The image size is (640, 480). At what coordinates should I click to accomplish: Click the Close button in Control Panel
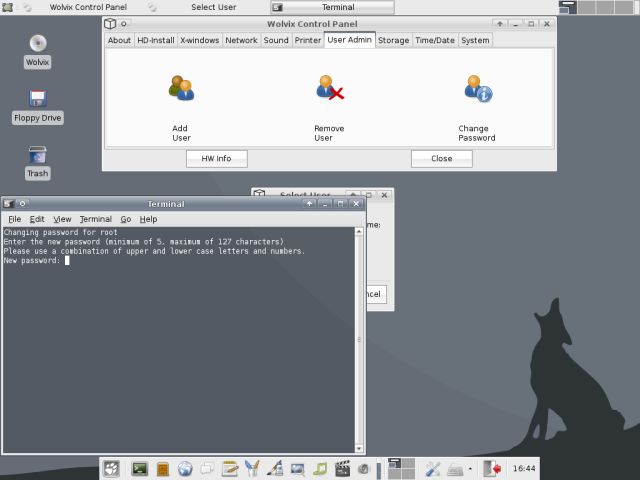click(442, 158)
